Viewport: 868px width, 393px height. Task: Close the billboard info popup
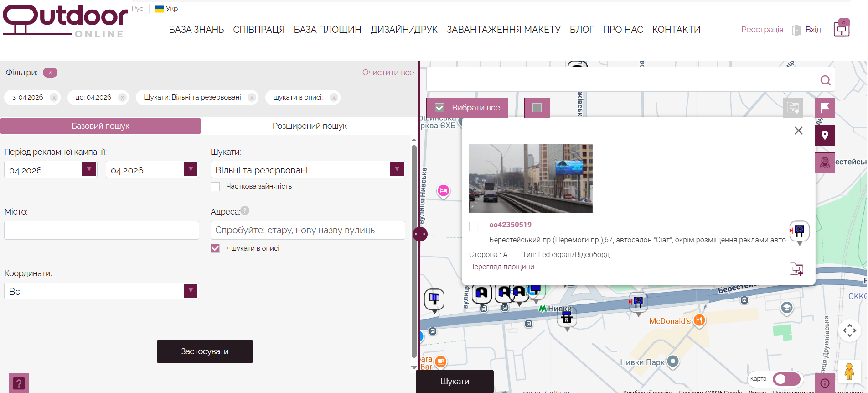tap(798, 131)
